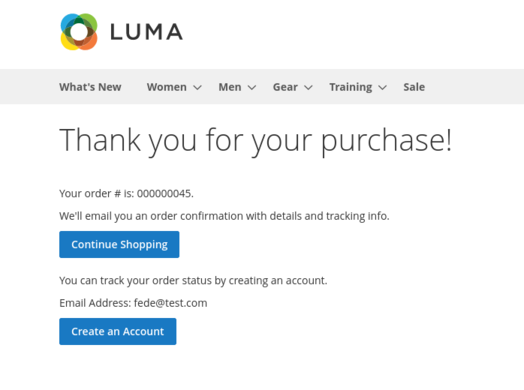Viewport: 524px width, 390px height.
Task: Expand the chevron next to Gear
Action: pyautogui.click(x=308, y=88)
